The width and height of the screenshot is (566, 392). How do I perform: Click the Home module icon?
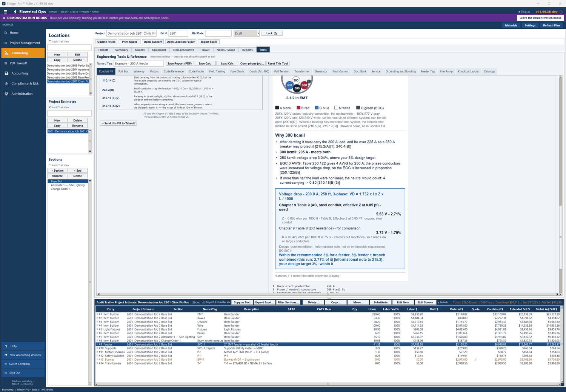tap(6, 33)
